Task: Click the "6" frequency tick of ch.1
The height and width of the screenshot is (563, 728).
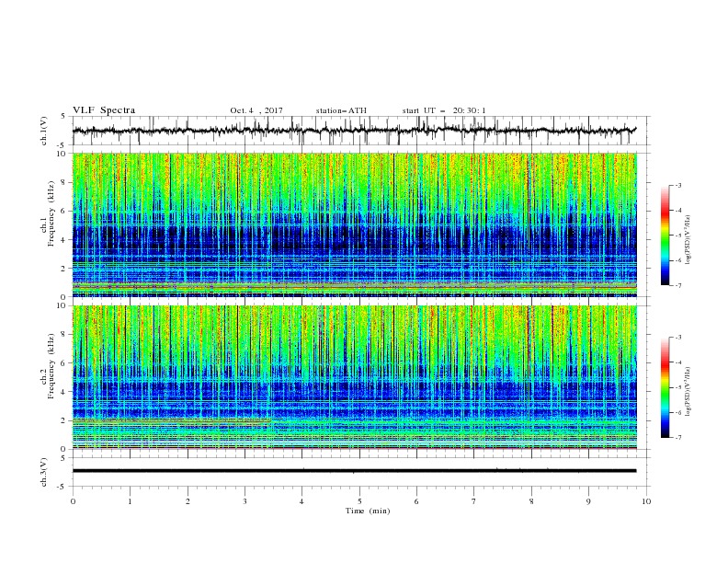Action: click(x=64, y=211)
